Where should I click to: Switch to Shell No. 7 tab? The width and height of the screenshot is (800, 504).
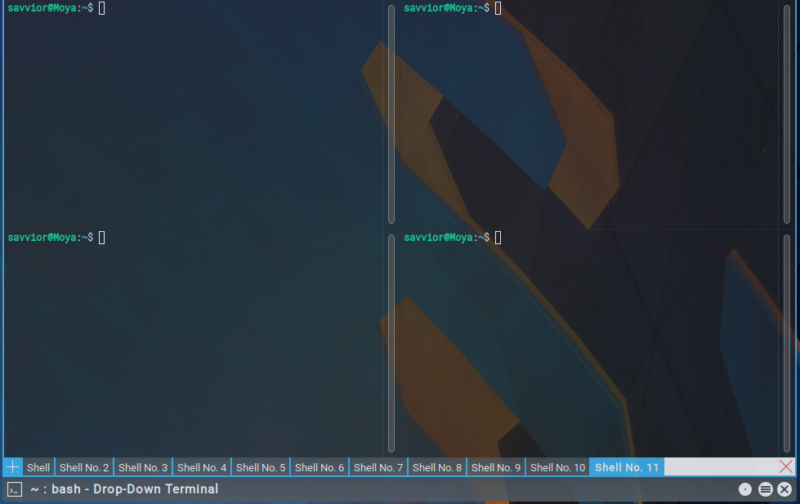[378, 467]
